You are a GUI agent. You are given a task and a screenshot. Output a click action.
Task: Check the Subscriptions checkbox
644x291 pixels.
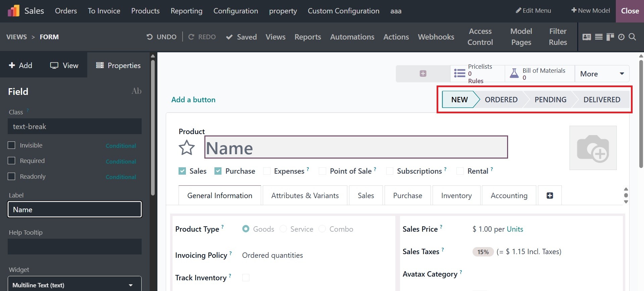click(x=390, y=171)
